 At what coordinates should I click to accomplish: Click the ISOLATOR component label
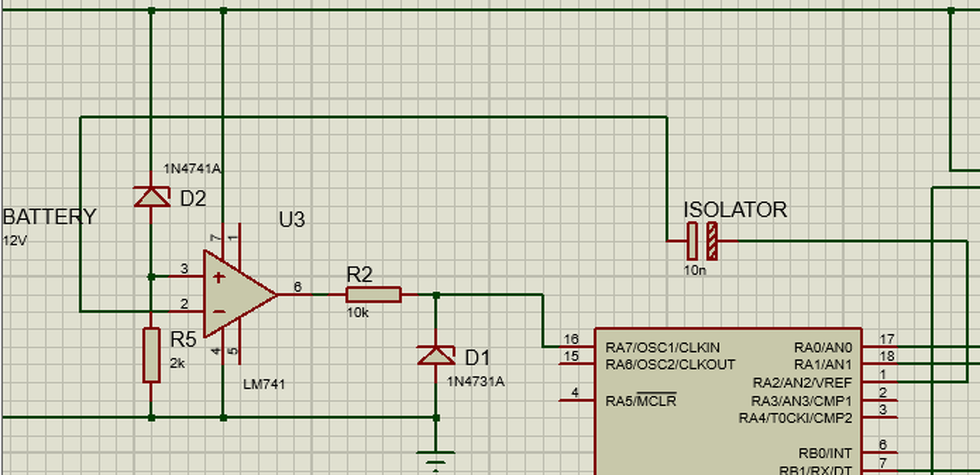[735, 210]
